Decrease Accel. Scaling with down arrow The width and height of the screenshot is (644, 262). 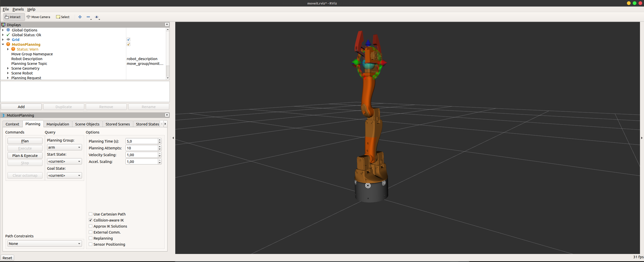tap(160, 163)
